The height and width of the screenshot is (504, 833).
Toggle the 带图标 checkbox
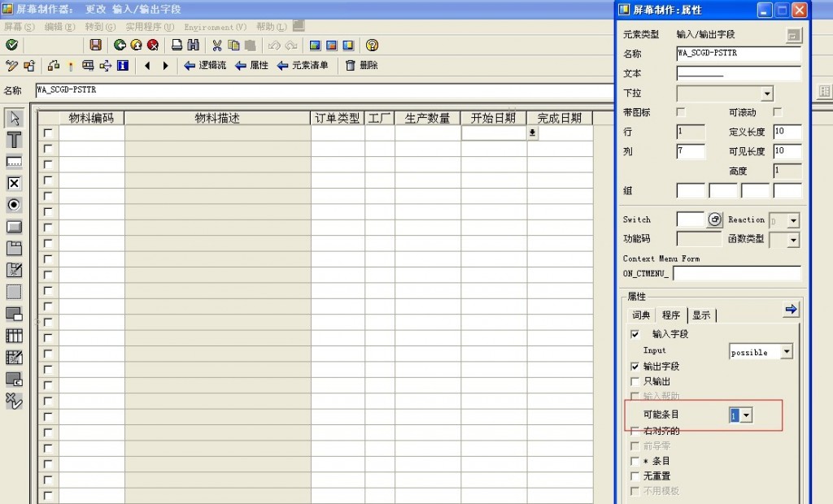click(x=681, y=112)
